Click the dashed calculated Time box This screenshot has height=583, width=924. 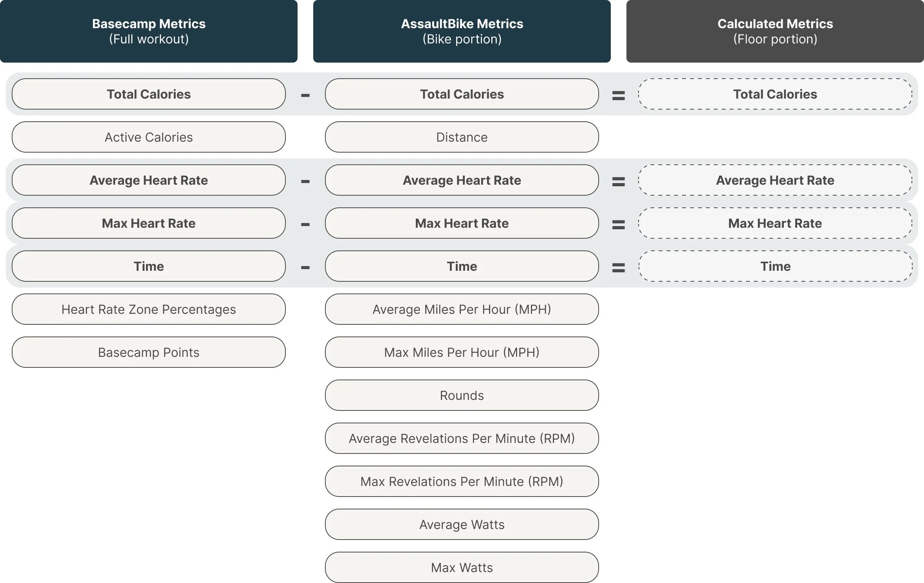pos(775,266)
